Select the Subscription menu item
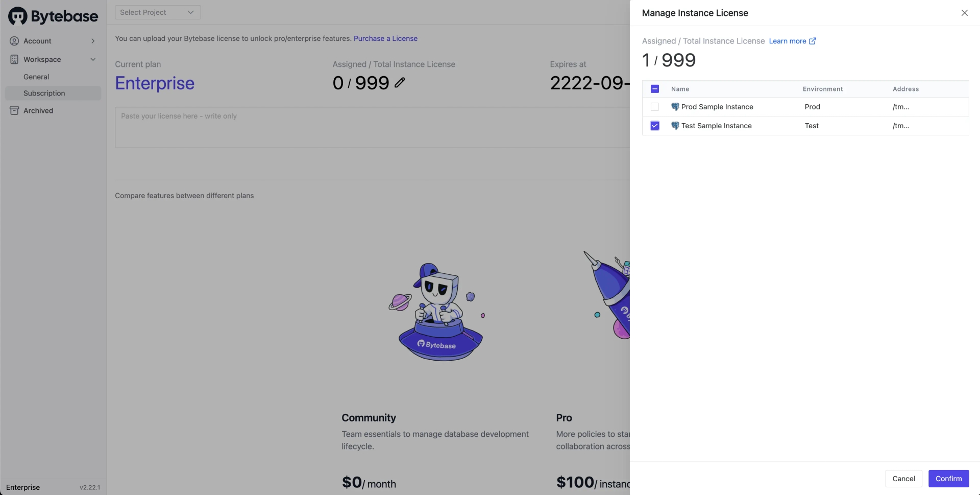This screenshot has width=980, height=495. pyautogui.click(x=53, y=93)
